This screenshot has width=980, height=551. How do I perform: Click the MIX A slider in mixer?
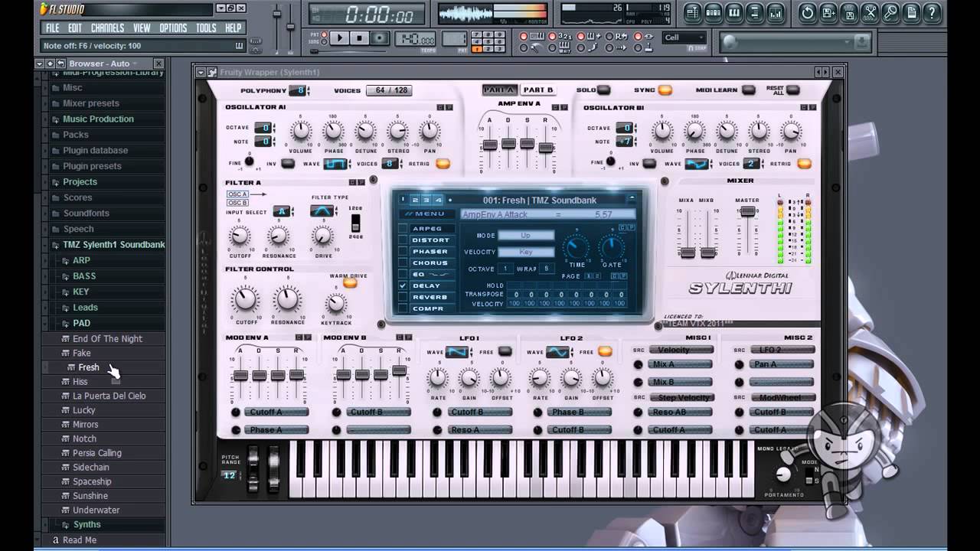[688, 253]
